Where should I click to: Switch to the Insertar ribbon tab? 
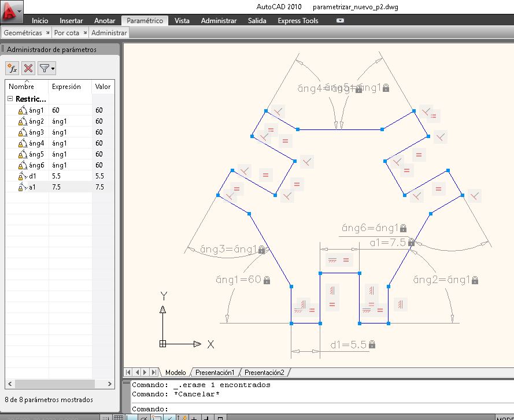(x=71, y=21)
